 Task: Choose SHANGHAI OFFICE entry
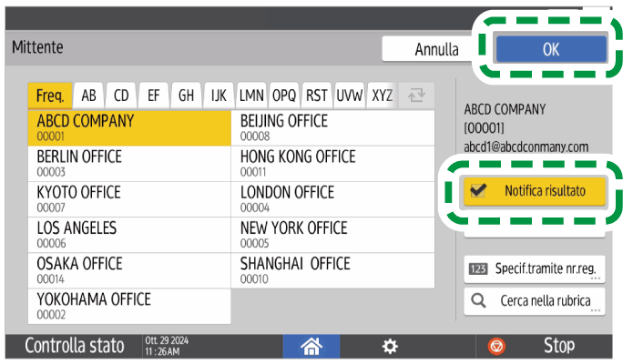pyautogui.click(x=333, y=271)
